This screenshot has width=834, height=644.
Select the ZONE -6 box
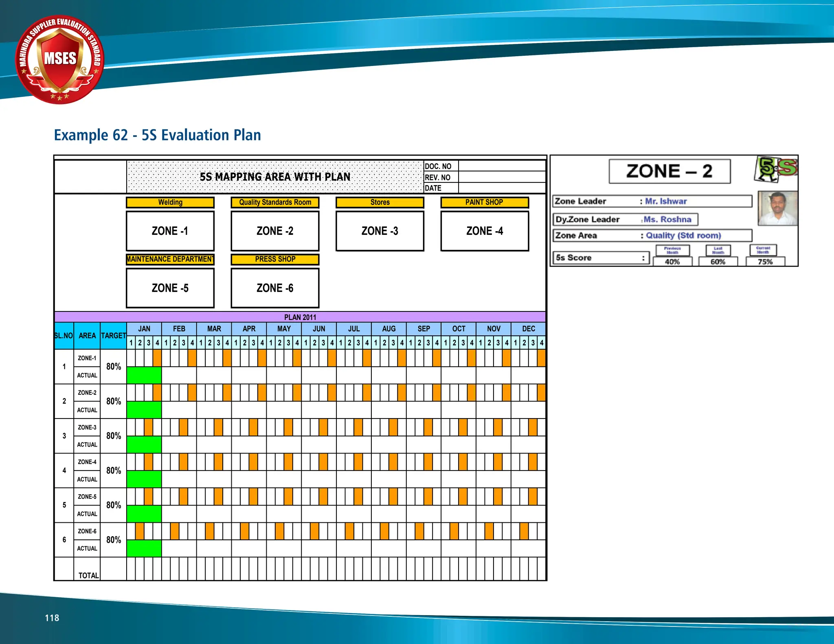tap(275, 288)
